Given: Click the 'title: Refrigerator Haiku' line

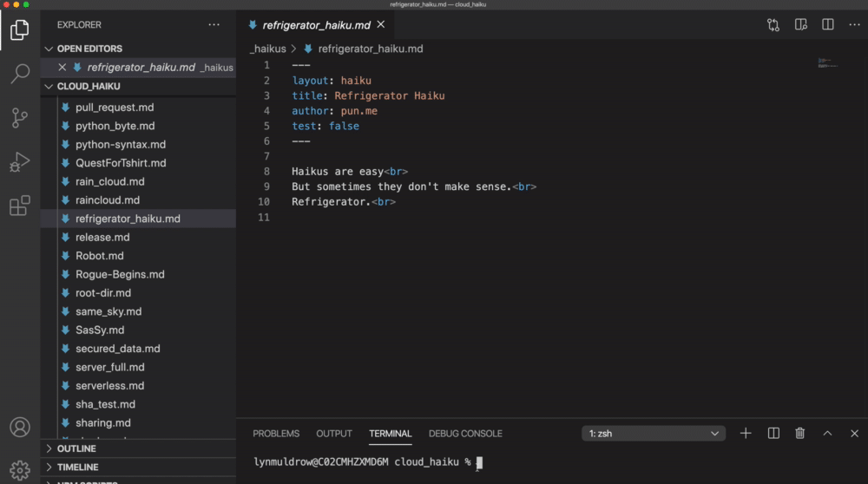Looking at the screenshot, I should click(x=368, y=95).
